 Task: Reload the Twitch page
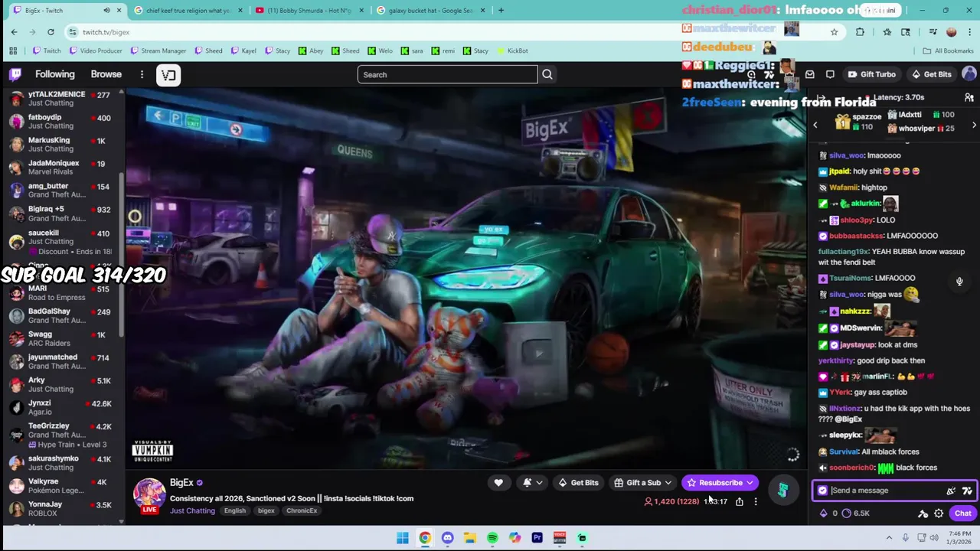51,32
